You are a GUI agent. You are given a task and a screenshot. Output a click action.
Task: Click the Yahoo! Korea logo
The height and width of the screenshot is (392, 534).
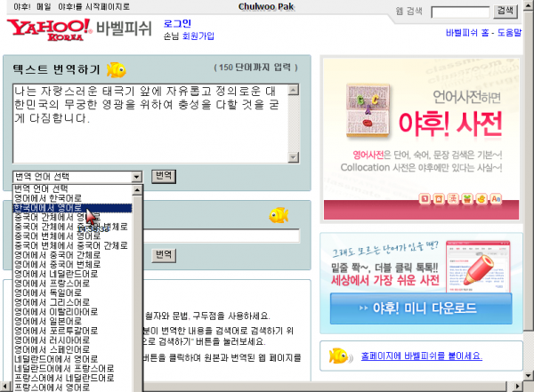[49, 29]
